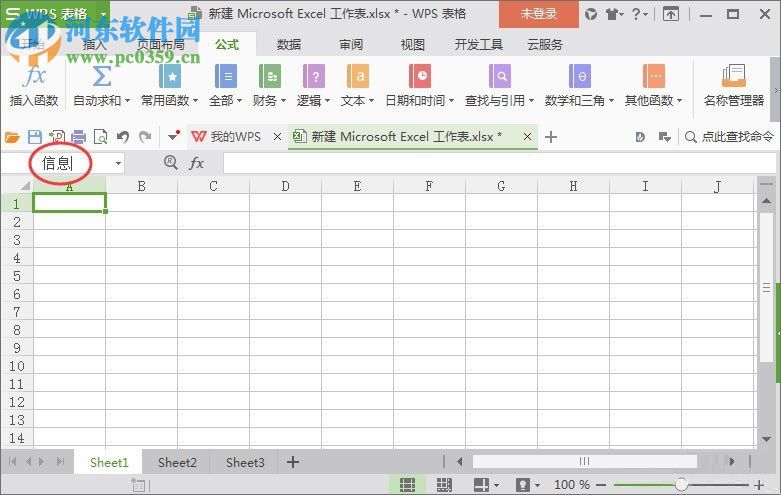Viewport: 781px width, 495px height.
Task: Click zoom in plus button
Action: 759,485
